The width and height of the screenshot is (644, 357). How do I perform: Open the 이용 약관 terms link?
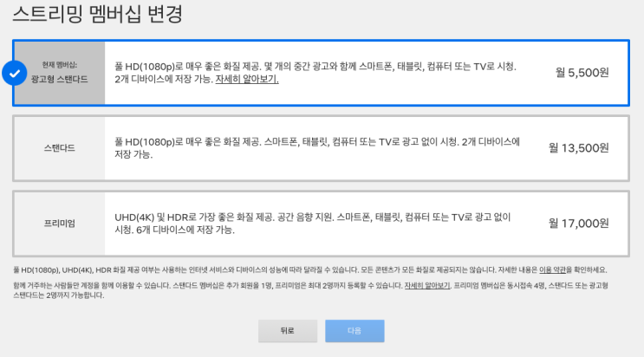click(552, 269)
